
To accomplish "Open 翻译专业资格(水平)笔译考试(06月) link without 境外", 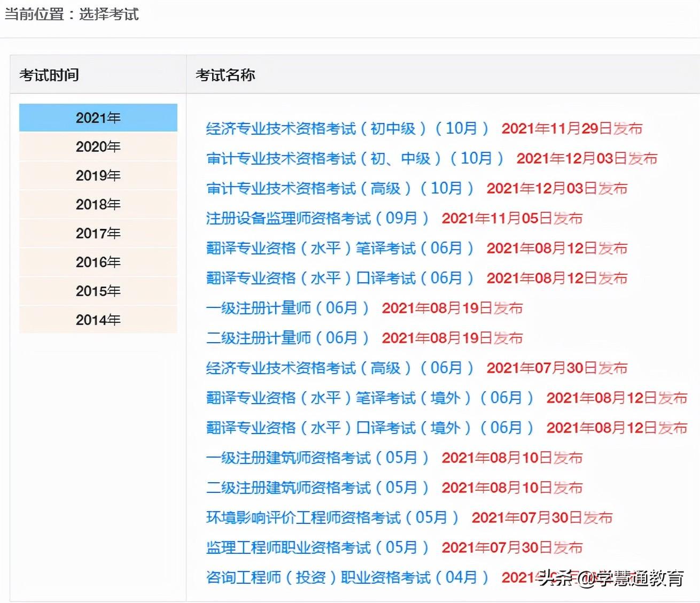I will coord(340,248).
